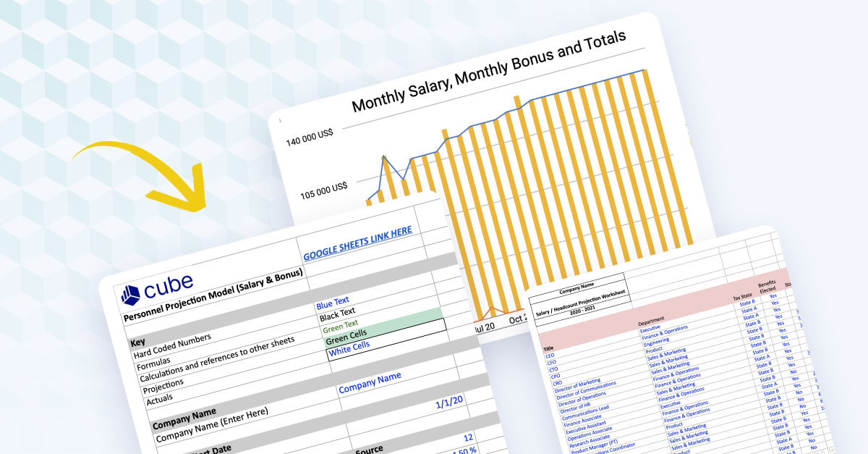
Task: Select Finance & Operations cell in CFO row
Action: pyautogui.click(x=665, y=333)
